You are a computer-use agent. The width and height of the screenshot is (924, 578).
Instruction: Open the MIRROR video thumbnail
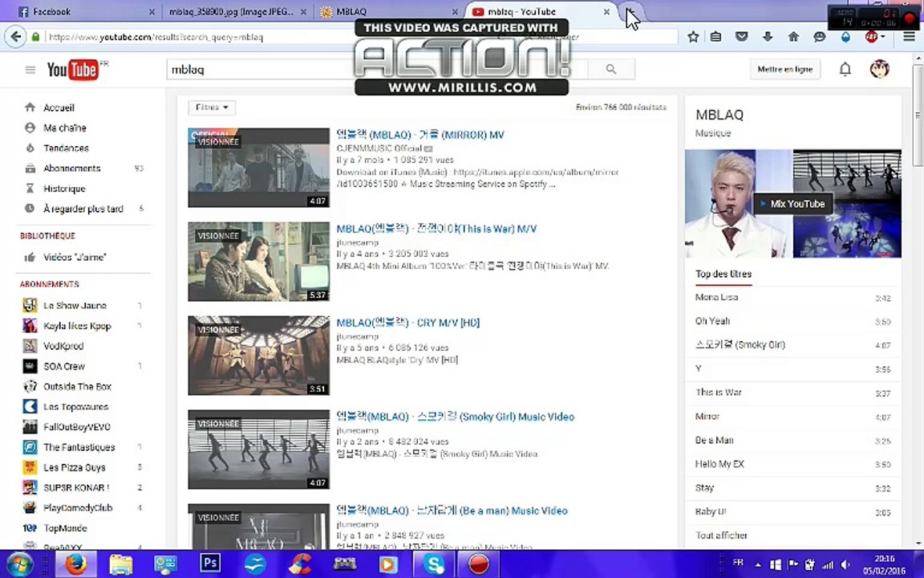[259, 168]
